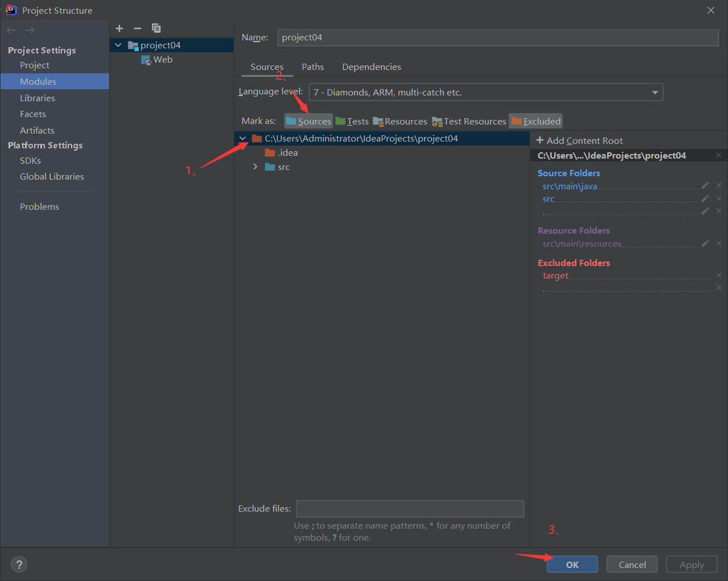This screenshot has height=581, width=728.
Task: Remove src\main\resources resource folder
Action: [719, 243]
